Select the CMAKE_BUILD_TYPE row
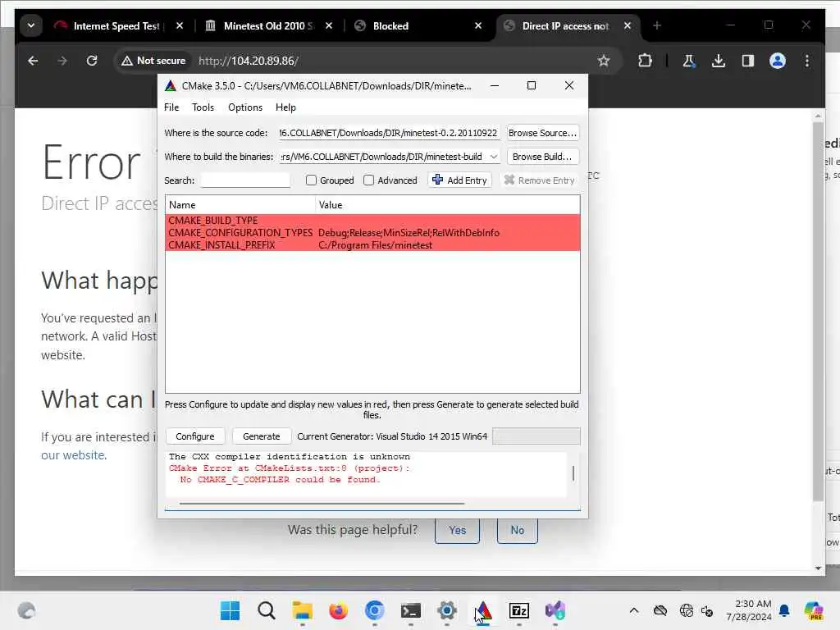This screenshot has width=840, height=630. tap(372, 220)
